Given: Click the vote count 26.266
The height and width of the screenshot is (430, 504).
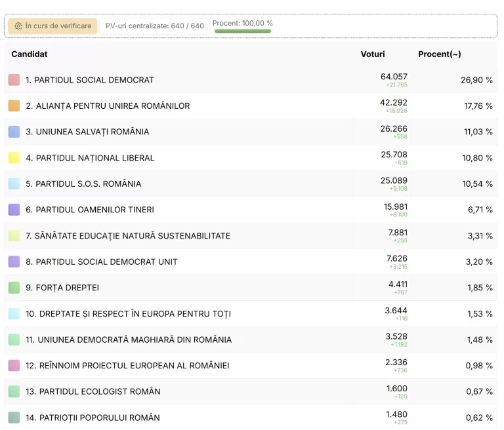Looking at the screenshot, I should [x=394, y=128].
